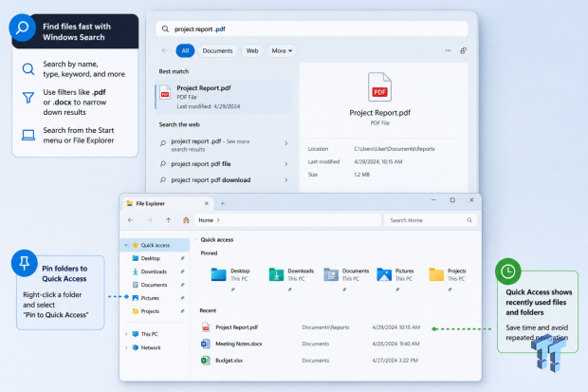Open recent file Budget.xlsx
The height and width of the screenshot is (392, 588).
pyautogui.click(x=229, y=361)
